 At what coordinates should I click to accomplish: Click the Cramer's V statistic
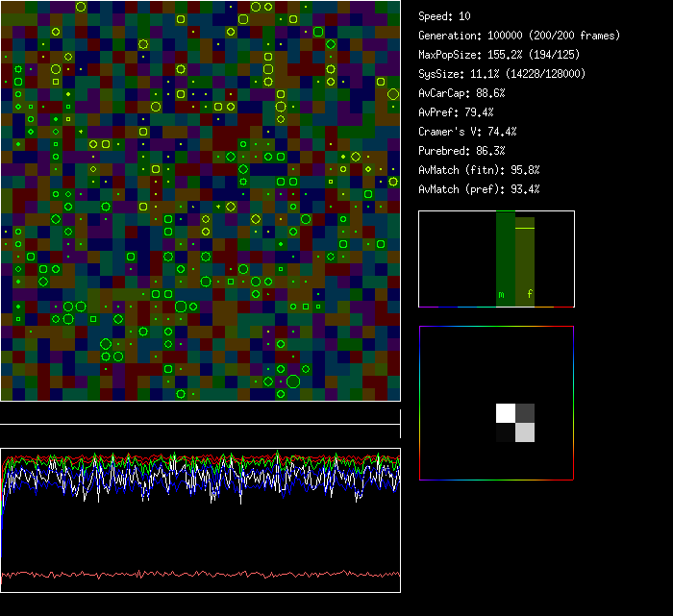(467, 132)
